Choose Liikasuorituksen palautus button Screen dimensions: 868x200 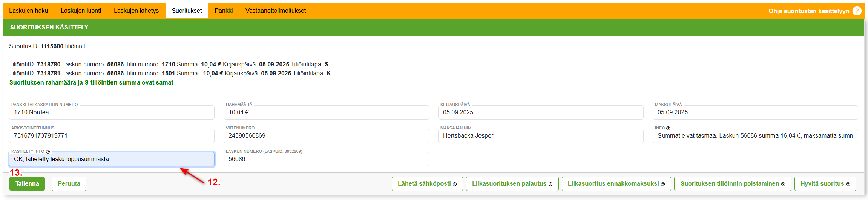(512, 184)
